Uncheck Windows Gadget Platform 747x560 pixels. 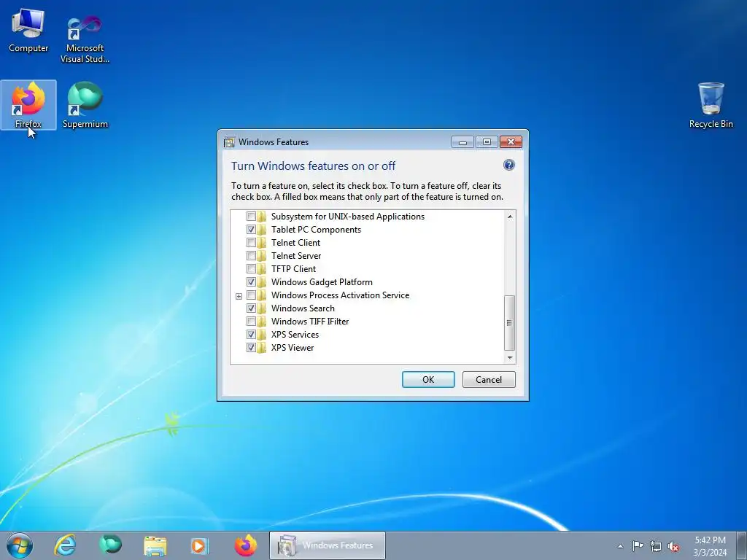click(x=251, y=282)
